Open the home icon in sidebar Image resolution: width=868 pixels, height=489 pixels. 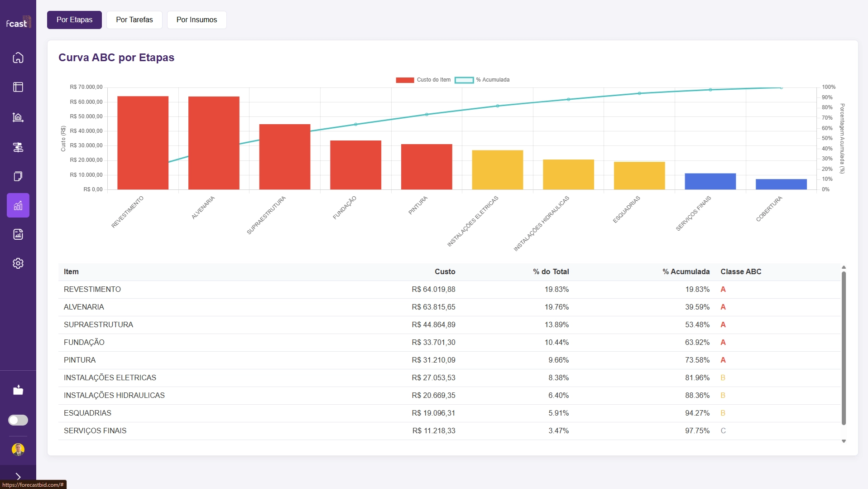[x=18, y=58]
